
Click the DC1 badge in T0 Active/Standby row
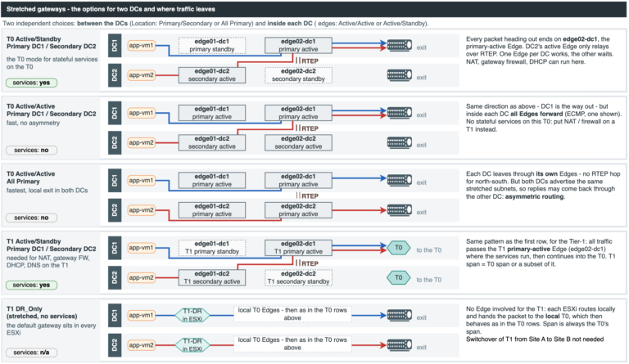(115, 45)
